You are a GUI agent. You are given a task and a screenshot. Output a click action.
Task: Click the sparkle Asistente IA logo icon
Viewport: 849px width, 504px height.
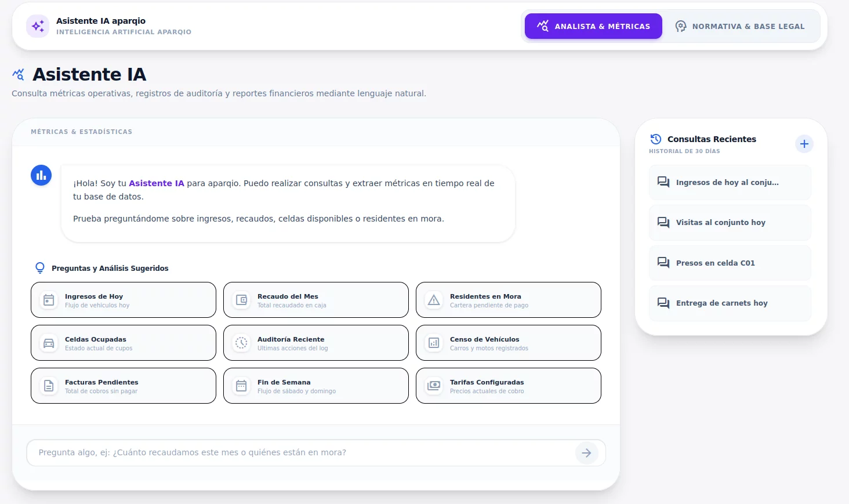(38, 26)
